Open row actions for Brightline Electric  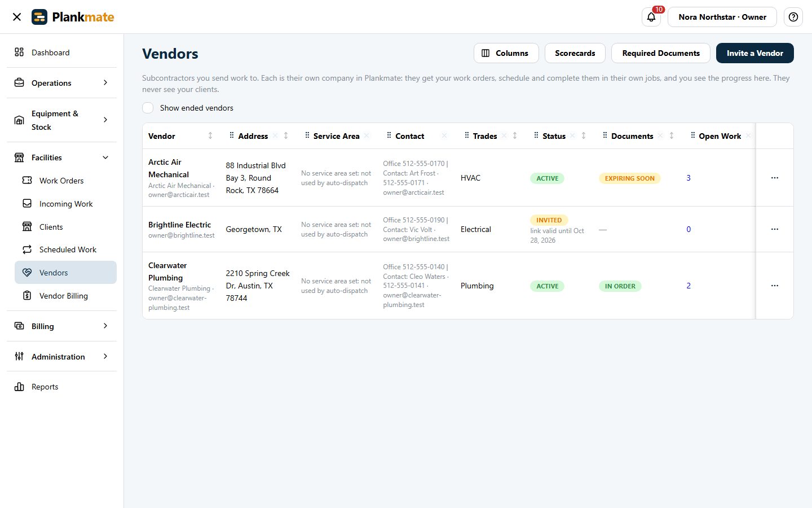pos(775,229)
